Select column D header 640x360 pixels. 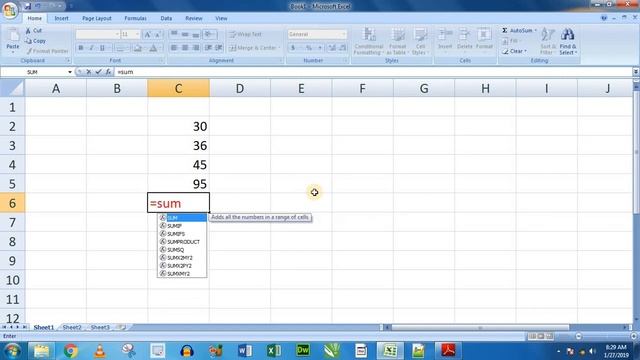pyautogui.click(x=240, y=88)
